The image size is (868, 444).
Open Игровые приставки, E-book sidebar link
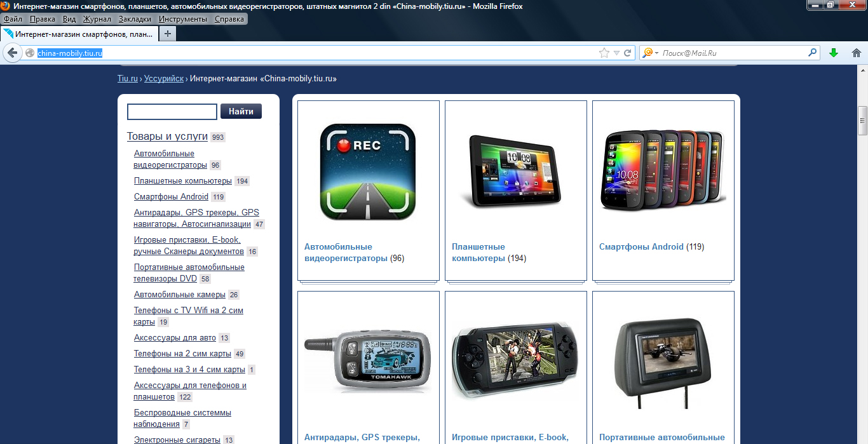(189, 246)
